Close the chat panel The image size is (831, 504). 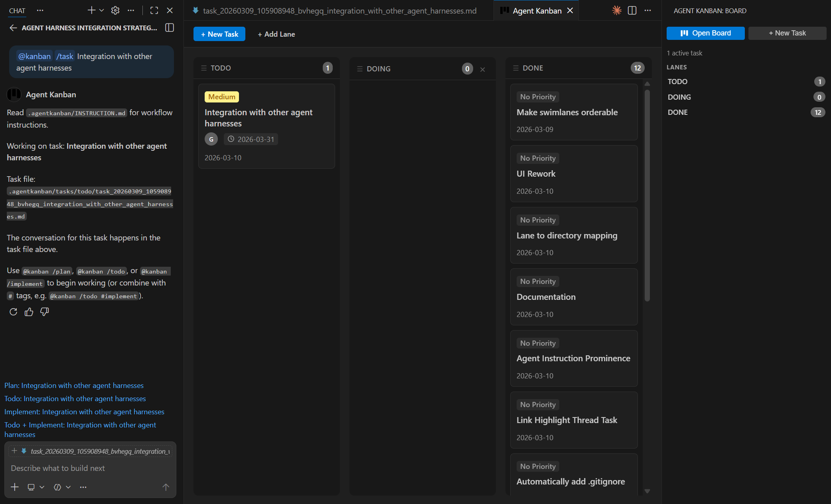click(170, 10)
